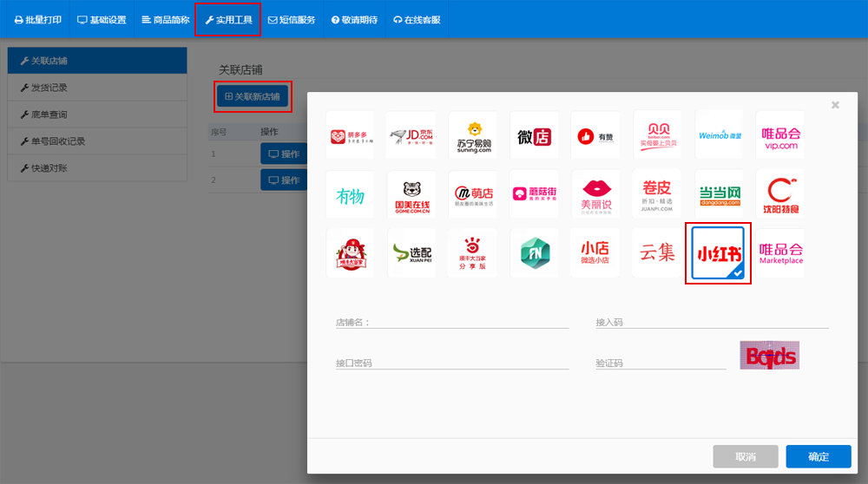This screenshot has height=484, width=868.
Task: Open the 基础设置 menu
Action: pos(102,20)
